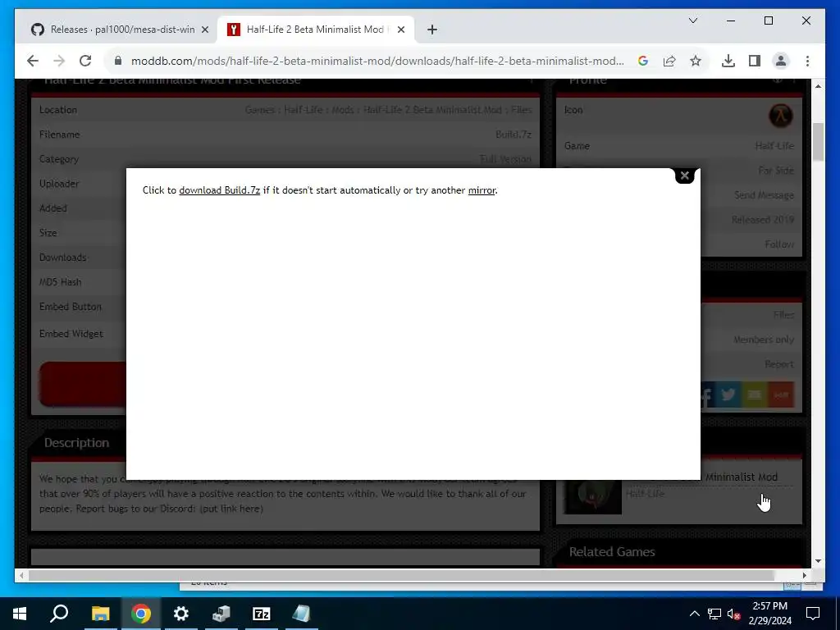840x630 pixels.
Task: Show hidden system tray icons
Action: click(694, 614)
